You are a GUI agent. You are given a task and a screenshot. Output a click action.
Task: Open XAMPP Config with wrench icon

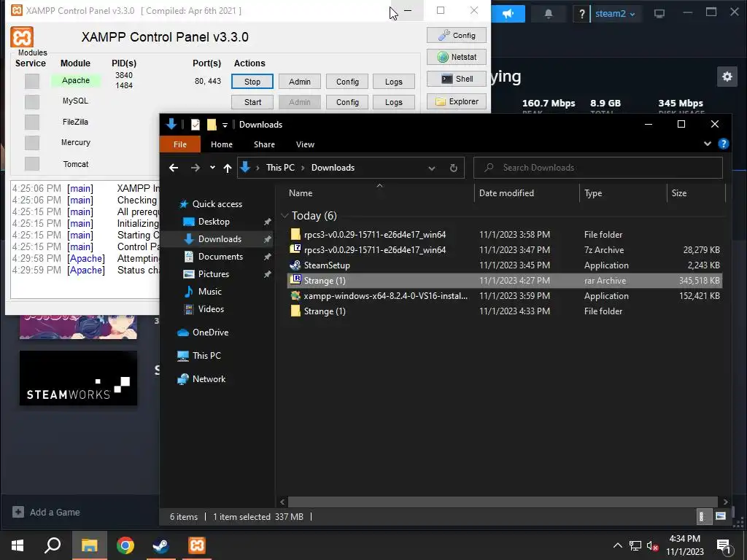[457, 35]
